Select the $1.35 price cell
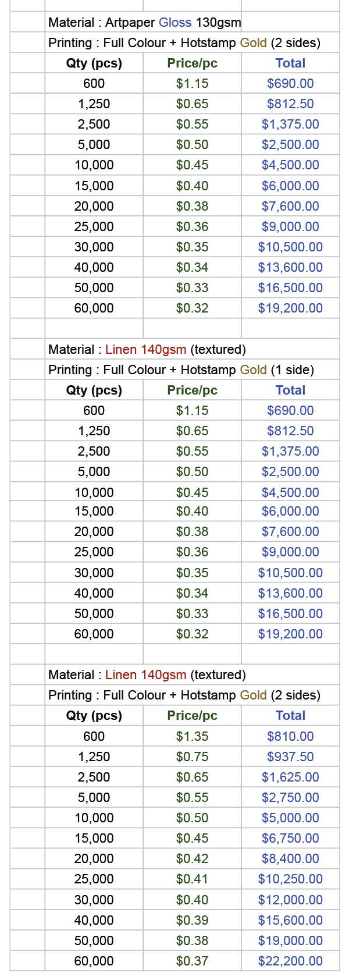 [192, 736]
